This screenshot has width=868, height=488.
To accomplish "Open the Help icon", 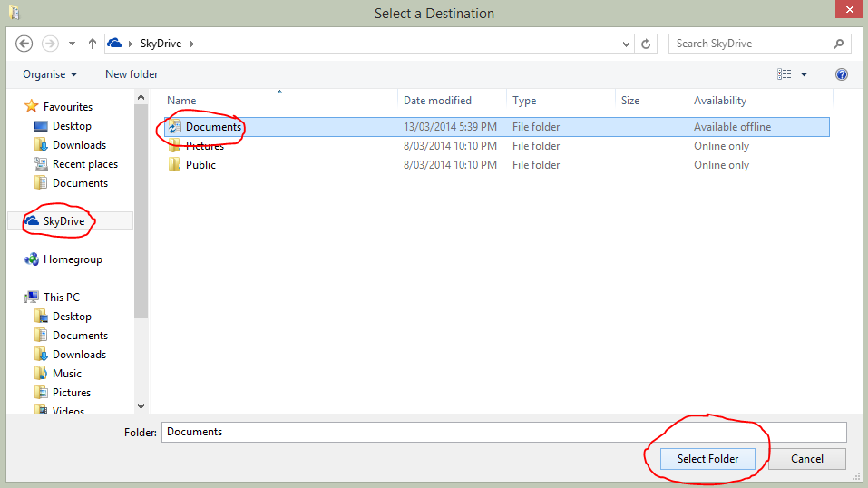I will [x=842, y=74].
